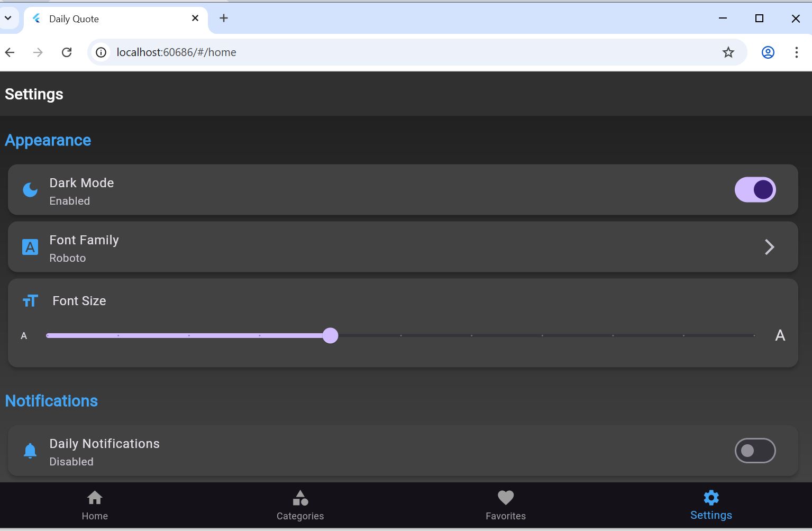Viewport: 812px width, 531px height.
Task: Open the browser profile icon
Action: 768,52
